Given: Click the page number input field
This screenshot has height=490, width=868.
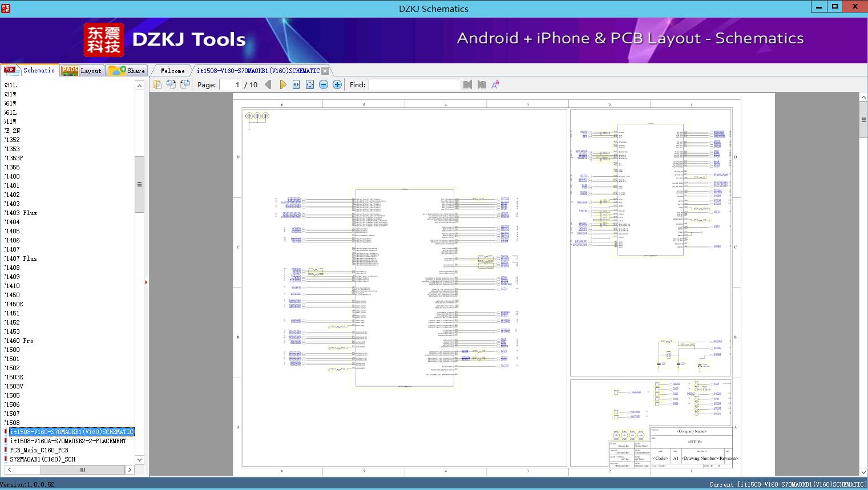Looking at the screenshot, I should tap(231, 84).
